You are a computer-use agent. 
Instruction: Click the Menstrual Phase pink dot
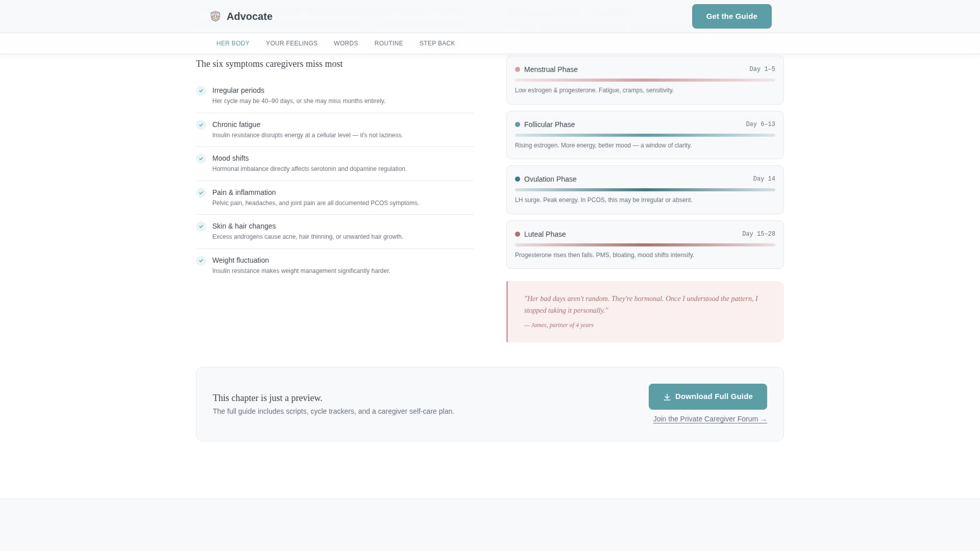pos(518,69)
